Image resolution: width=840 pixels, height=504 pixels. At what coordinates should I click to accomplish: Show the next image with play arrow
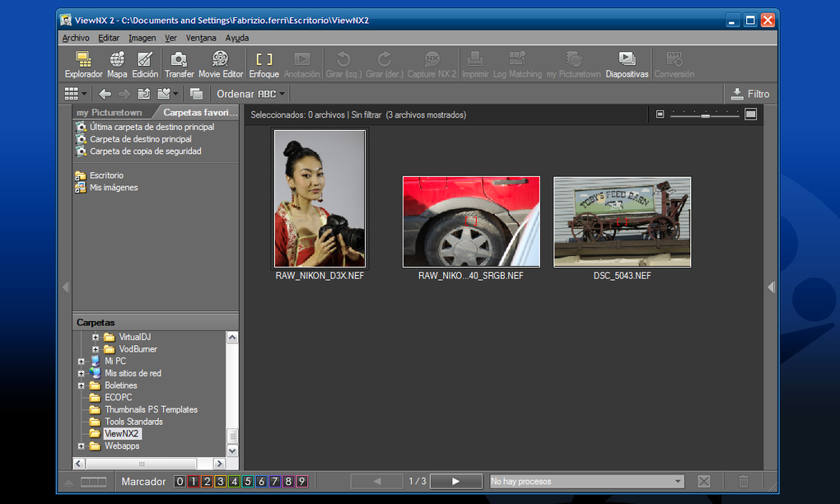pyautogui.click(x=456, y=482)
